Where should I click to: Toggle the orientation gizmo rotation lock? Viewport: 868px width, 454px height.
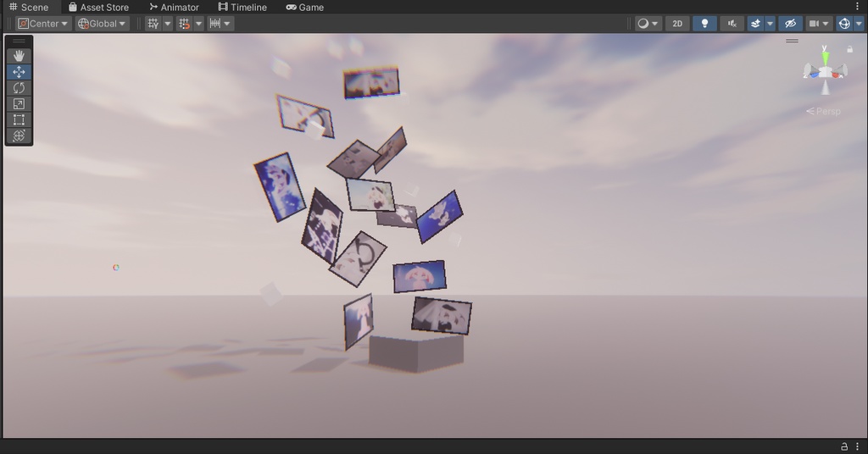click(x=849, y=49)
